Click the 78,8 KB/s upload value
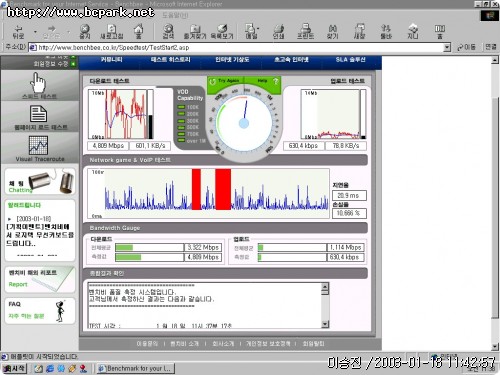Image resolution: width=500 pixels, height=375 pixels. (x=346, y=146)
